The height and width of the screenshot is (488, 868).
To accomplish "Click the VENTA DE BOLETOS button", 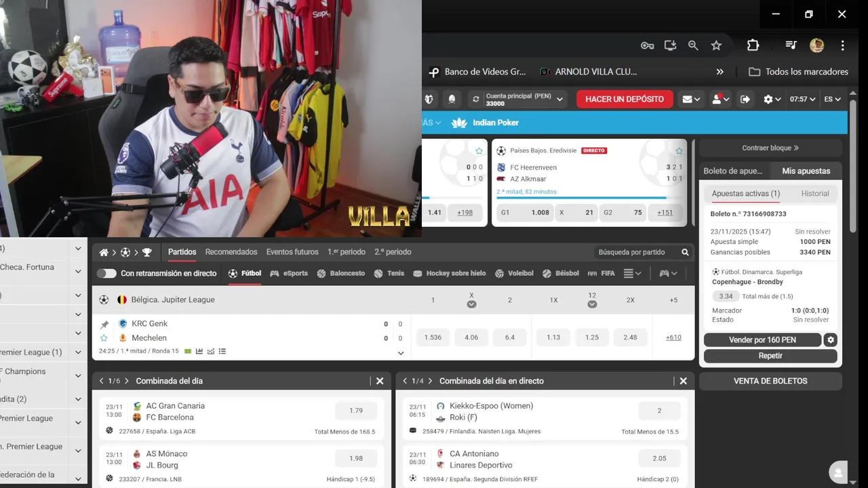I will coord(770,381).
